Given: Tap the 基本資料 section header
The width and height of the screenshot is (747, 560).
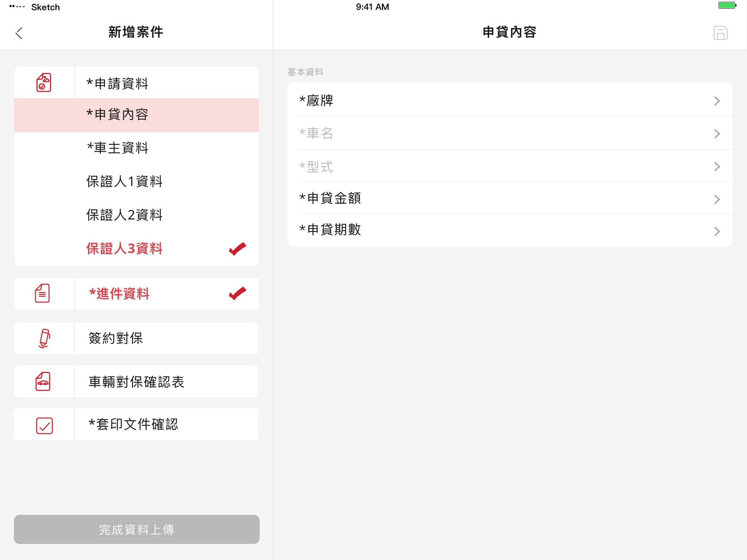Looking at the screenshot, I should pos(306,72).
